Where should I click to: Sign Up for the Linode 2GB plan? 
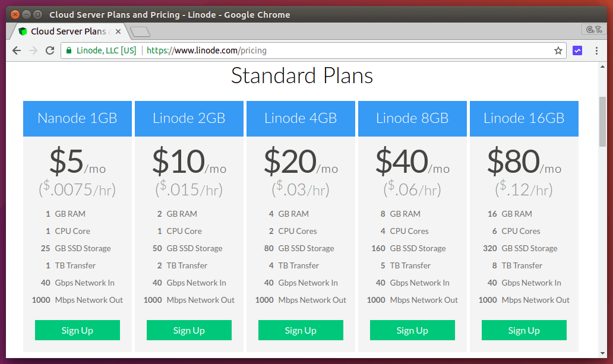(189, 330)
